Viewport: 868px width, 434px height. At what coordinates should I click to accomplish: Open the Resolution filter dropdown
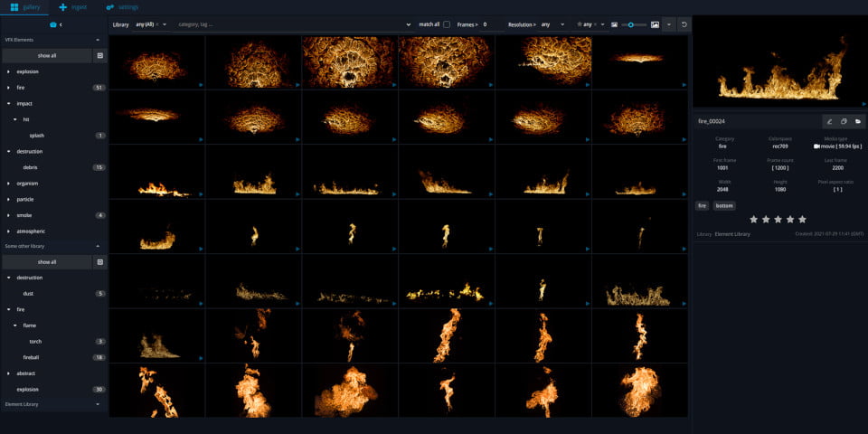[x=552, y=24]
